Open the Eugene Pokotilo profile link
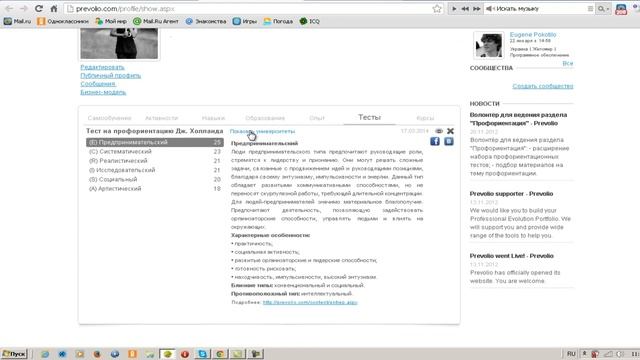This screenshot has width=640, height=360. coord(533,35)
